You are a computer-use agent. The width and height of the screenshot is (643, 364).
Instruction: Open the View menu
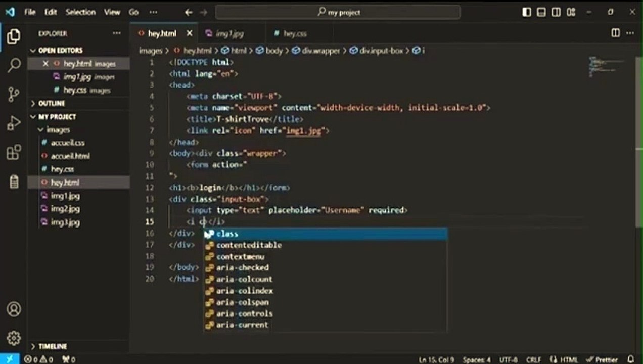click(112, 12)
